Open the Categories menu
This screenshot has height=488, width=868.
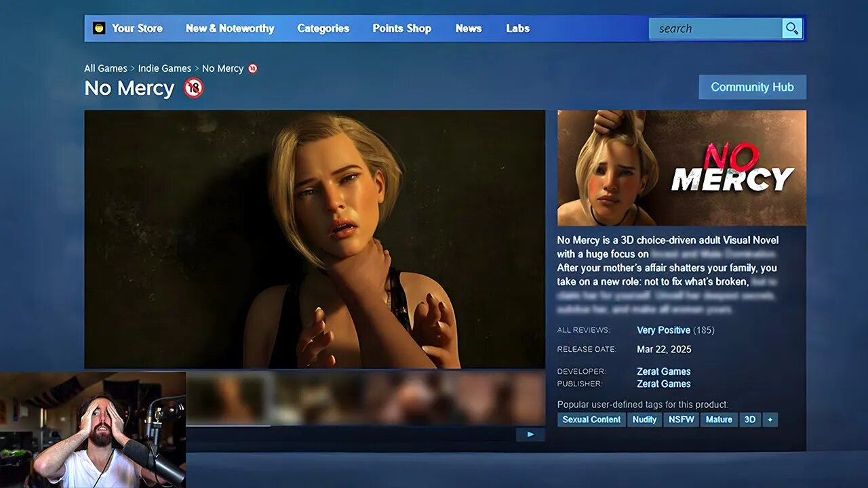(x=323, y=28)
